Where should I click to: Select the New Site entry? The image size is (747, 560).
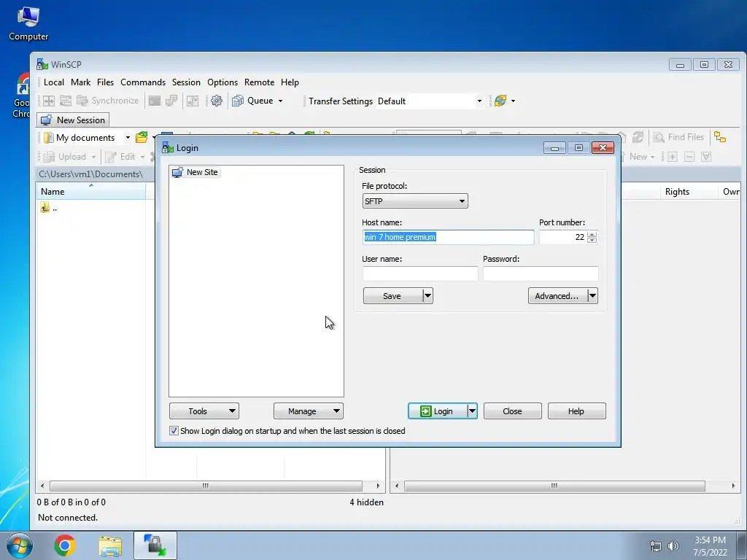[196, 172]
